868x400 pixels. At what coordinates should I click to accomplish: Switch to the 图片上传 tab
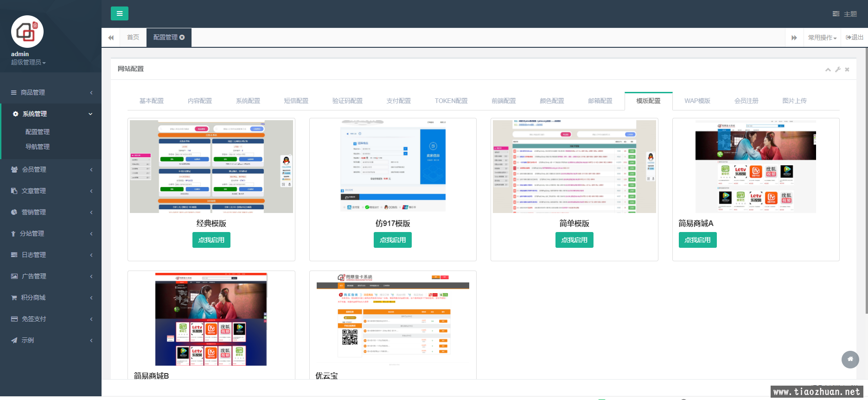click(795, 101)
